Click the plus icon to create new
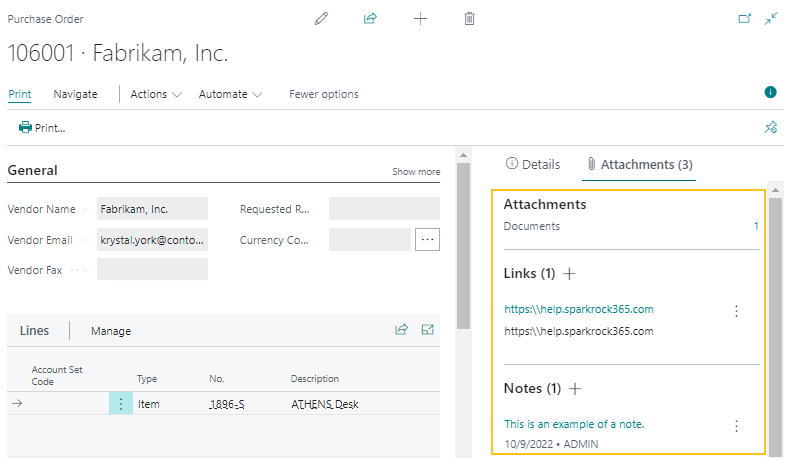 tap(420, 19)
